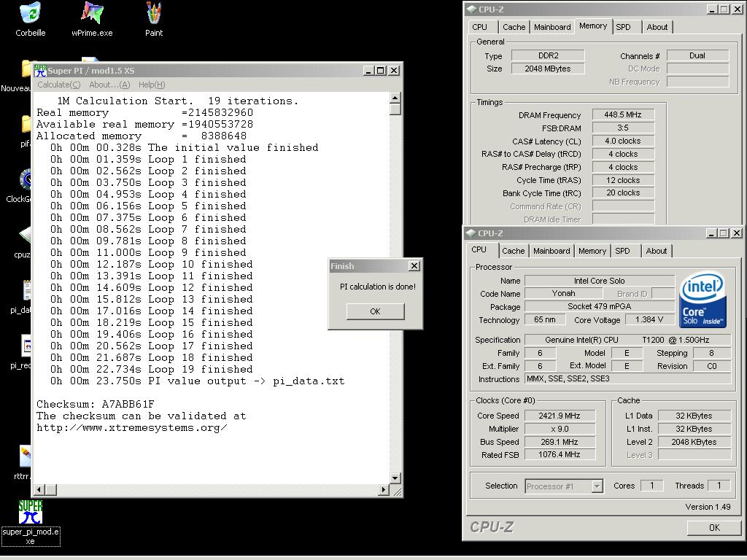Screen dimensions: 747x560
Task: Click the Core Speed value 2421.9 MHz
Action: coord(560,416)
